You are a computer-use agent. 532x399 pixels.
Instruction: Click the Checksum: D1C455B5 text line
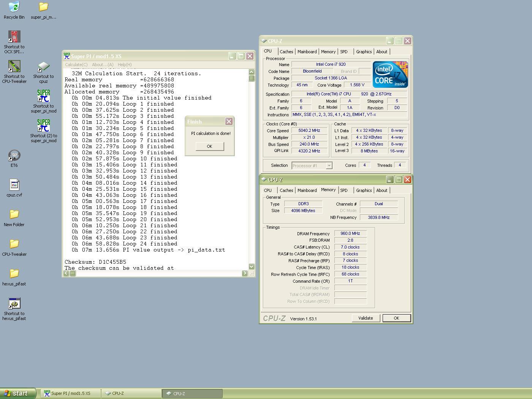click(95, 262)
